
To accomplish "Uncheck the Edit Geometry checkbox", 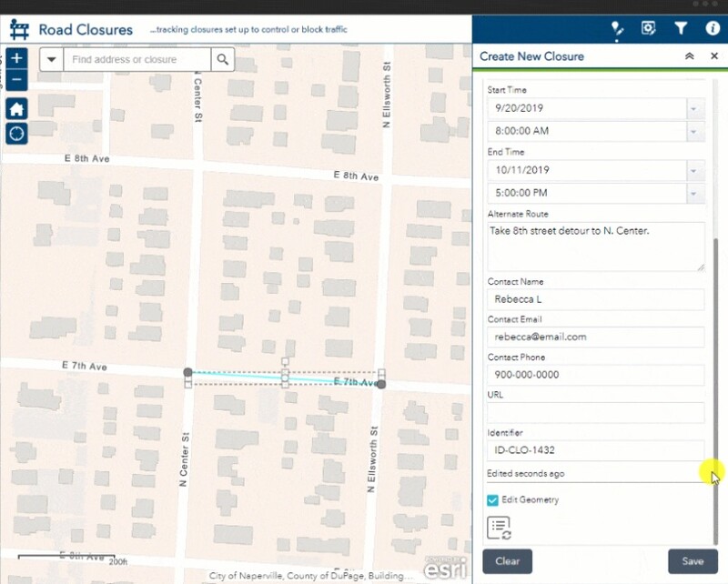I will click(492, 499).
